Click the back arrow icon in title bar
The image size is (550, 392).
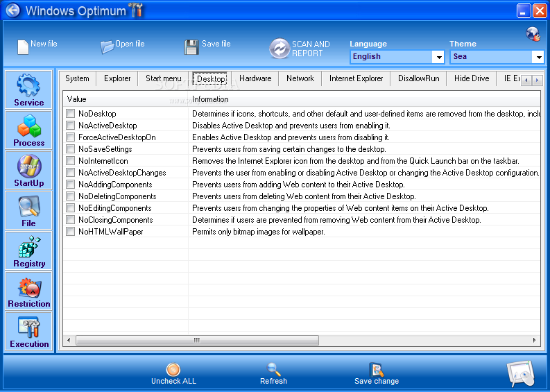tap(13, 10)
